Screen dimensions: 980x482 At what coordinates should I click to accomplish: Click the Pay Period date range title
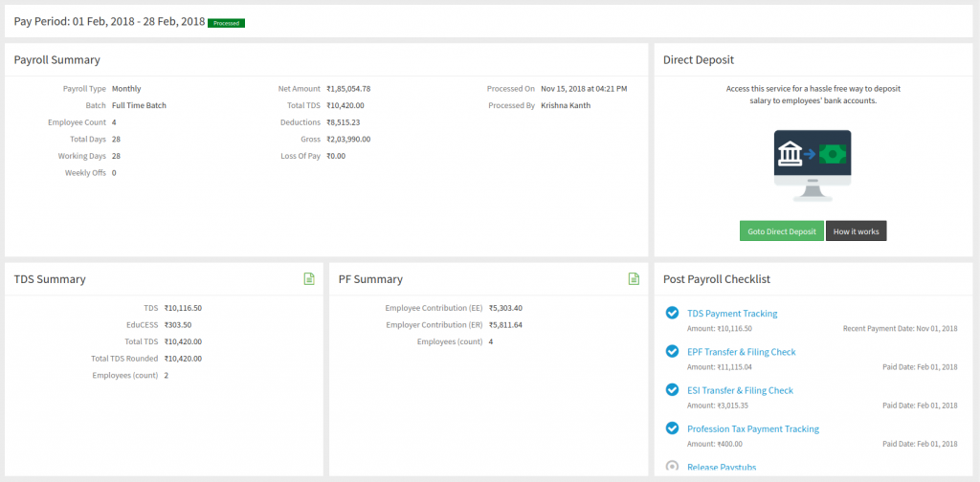[x=109, y=21]
